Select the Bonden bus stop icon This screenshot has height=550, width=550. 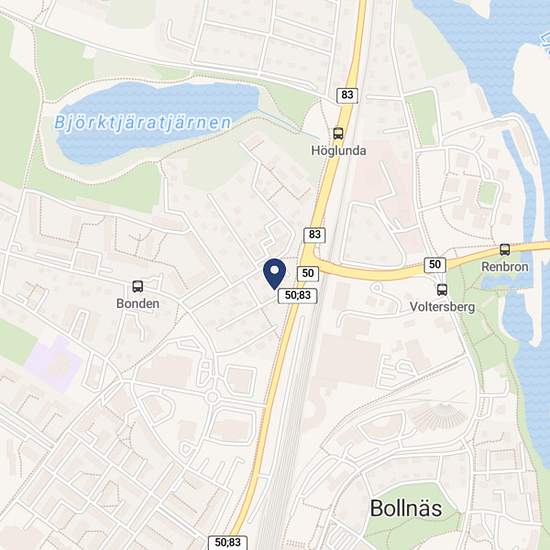tap(138, 287)
